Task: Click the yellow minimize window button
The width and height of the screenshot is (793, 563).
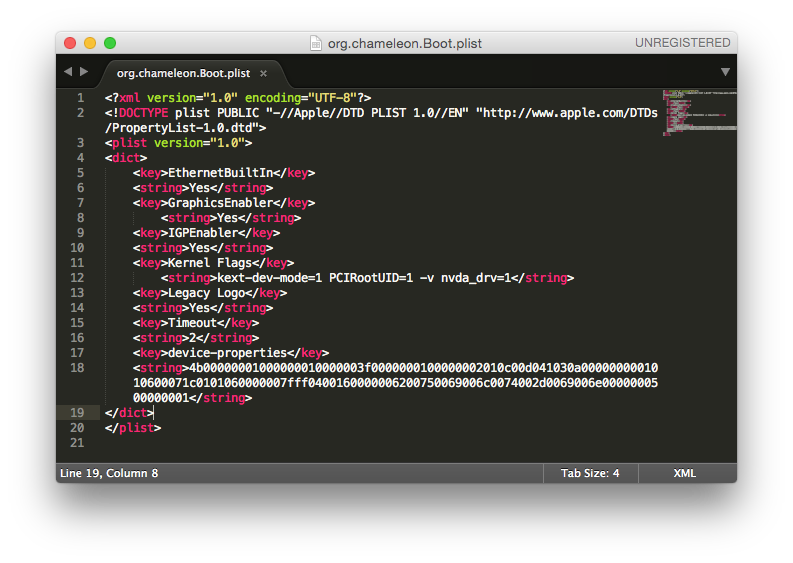Action: coord(90,43)
